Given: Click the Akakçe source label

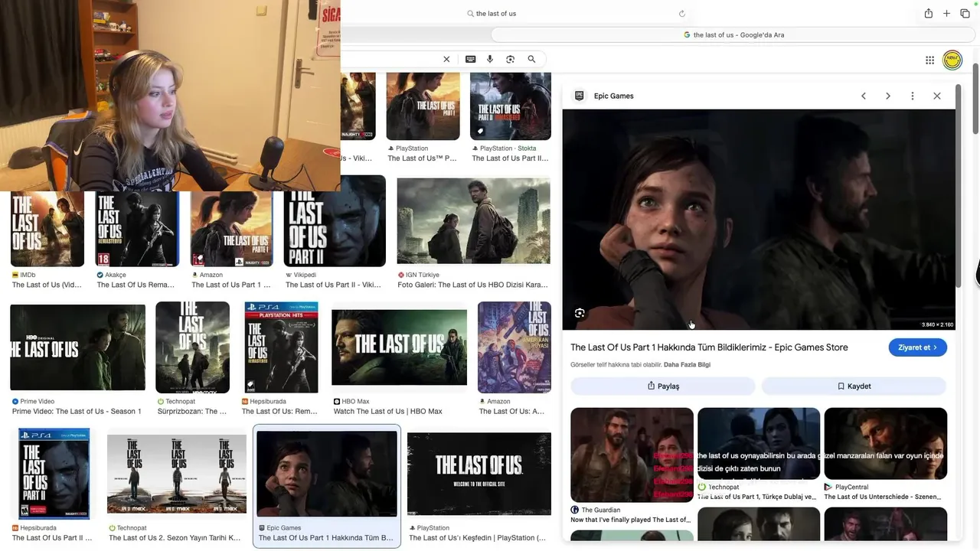Looking at the screenshot, I should click(x=112, y=275).
